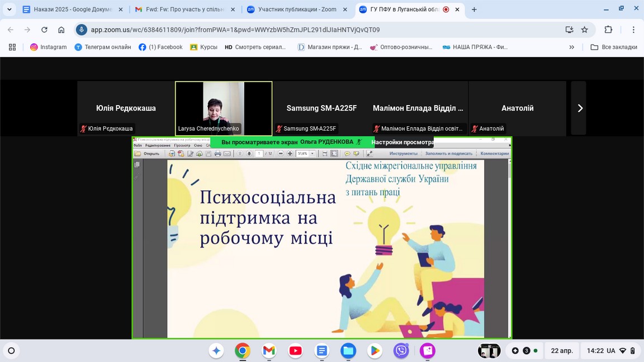Open the Files app on the shelf
The image size is (644, 362).
tap(348, 351)
